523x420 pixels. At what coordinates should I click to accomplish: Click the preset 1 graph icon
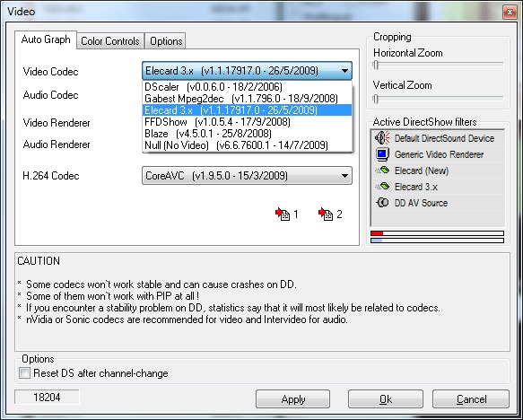283,214
